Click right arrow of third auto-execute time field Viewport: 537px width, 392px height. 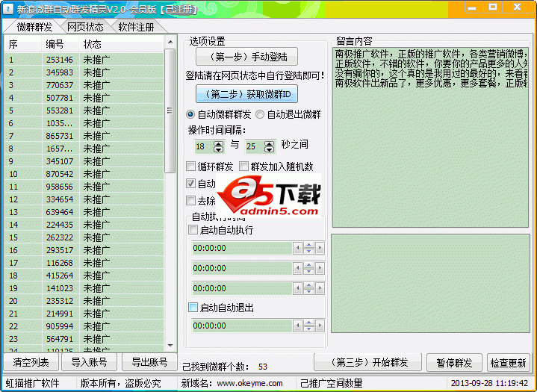320,289
